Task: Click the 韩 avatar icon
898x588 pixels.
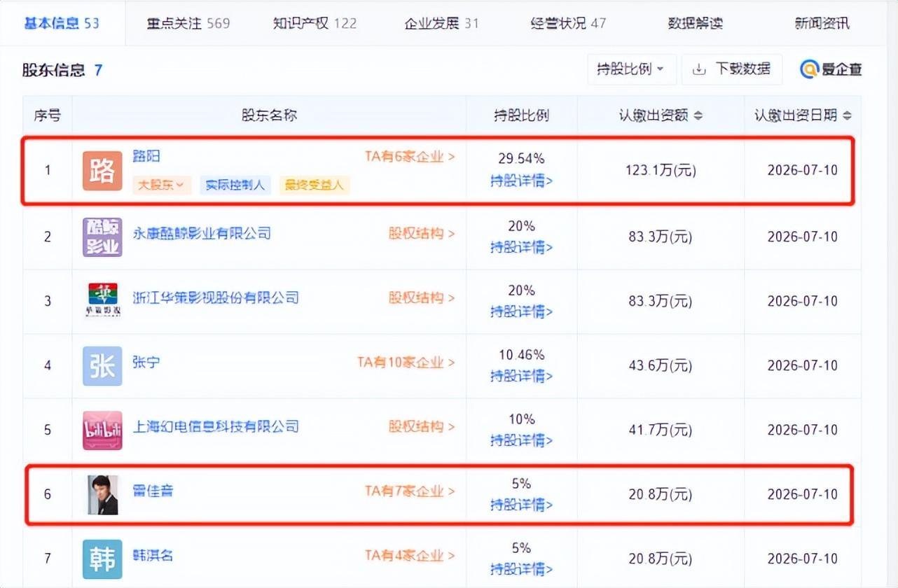Action: 102,559
